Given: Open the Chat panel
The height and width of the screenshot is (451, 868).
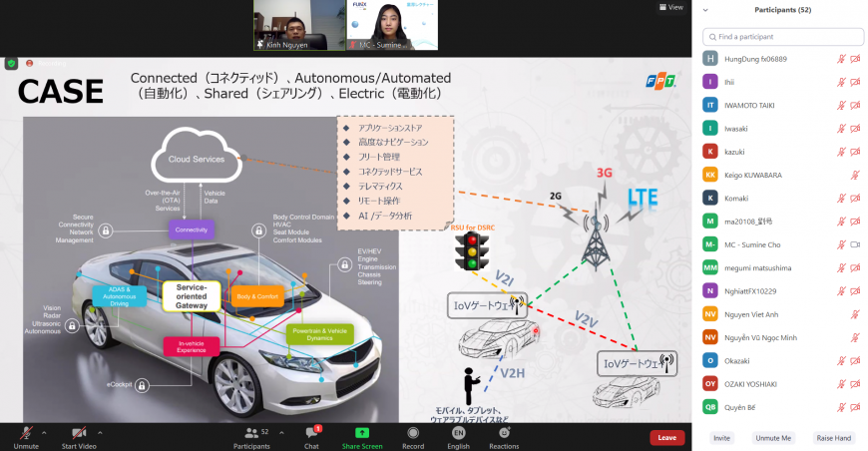Looking at the screenshot, I should click(x=311, y=433).
